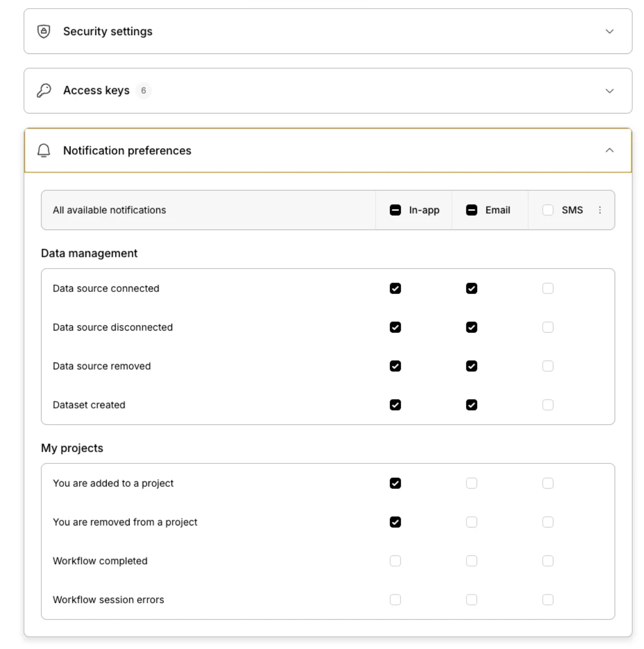Collapse Notification preferences with the chevron
Image resolution: width=644 pixels, height=649 pixels.
click(x=609, y=151)
